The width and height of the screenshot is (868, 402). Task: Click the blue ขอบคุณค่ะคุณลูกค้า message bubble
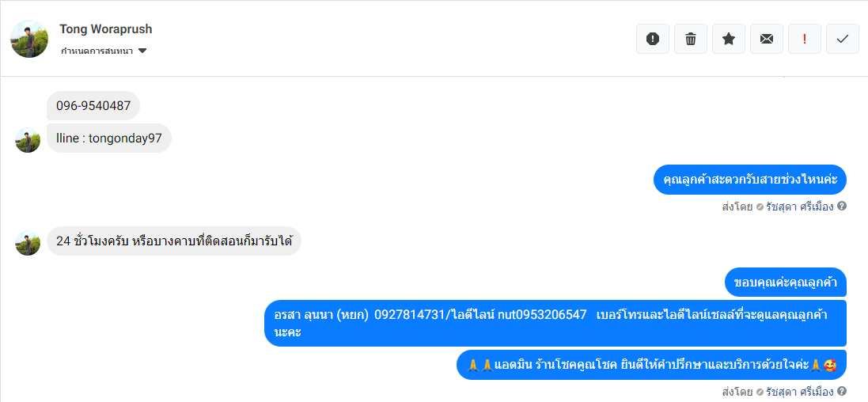(785, 283)
